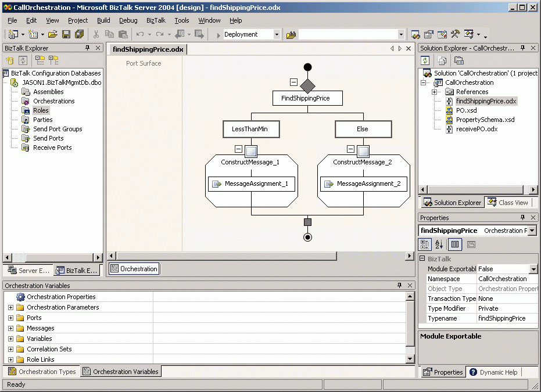Open the Deployment configuration dropdown

pyautogui.click(x=276, y=35)
